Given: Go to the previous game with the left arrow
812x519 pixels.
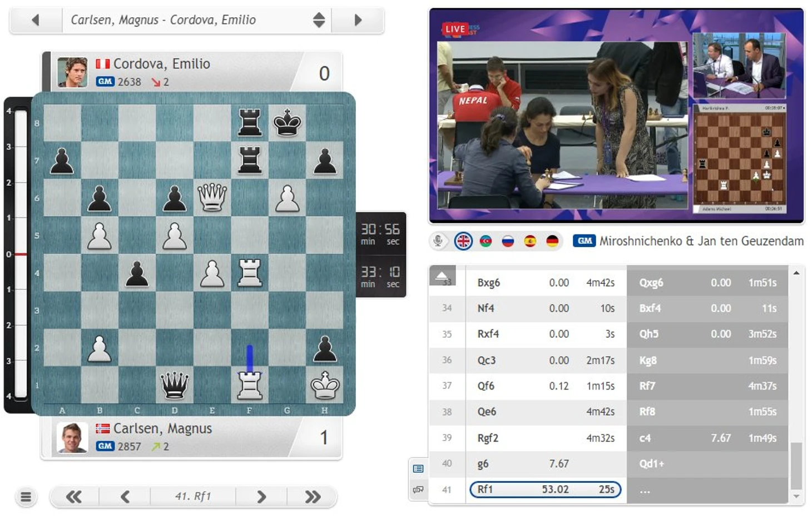Looking at the screenshot, I should [x=36, y=20].
